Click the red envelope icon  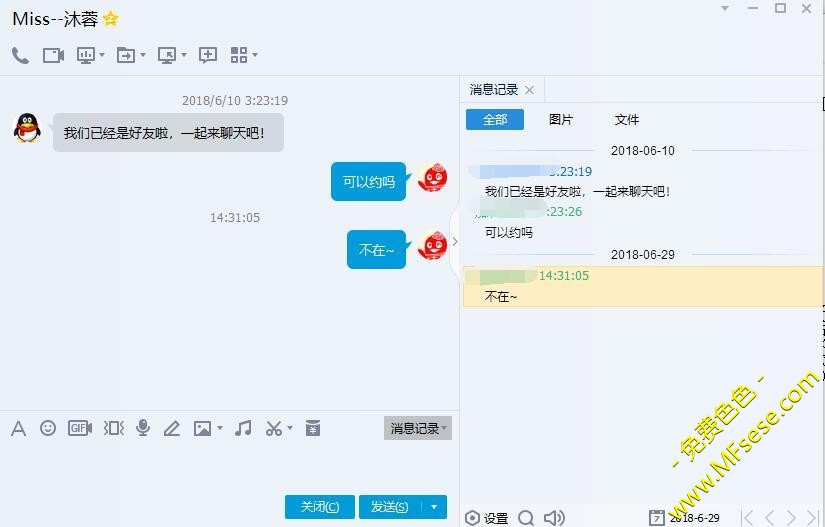click(313, 428)
